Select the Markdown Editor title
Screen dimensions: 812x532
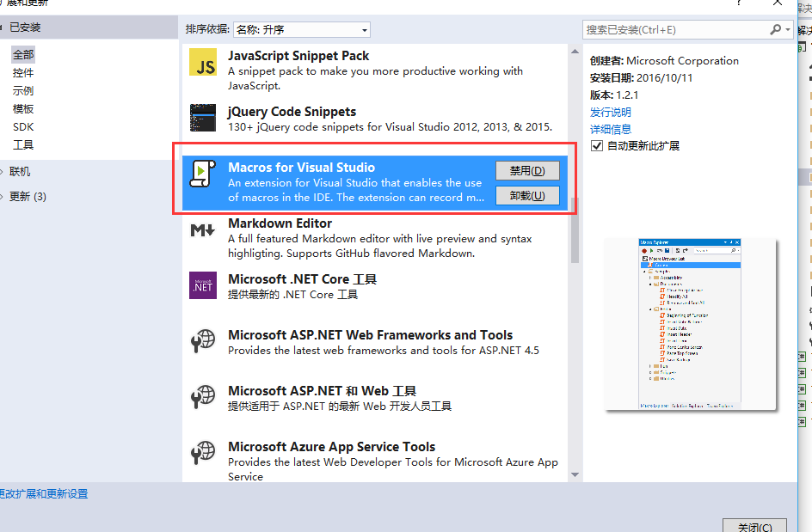click(x=280, y=223)
